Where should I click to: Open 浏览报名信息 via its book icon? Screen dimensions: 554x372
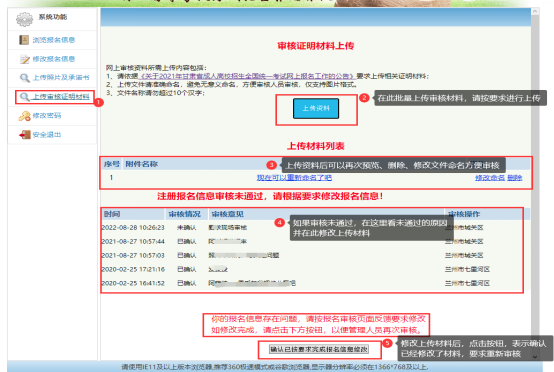(x=24, y=40)
